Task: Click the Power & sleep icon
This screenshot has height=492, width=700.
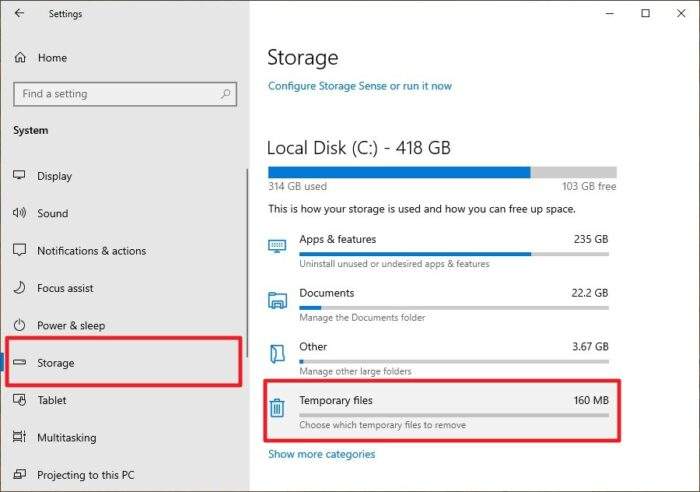Action: (19, 325)
